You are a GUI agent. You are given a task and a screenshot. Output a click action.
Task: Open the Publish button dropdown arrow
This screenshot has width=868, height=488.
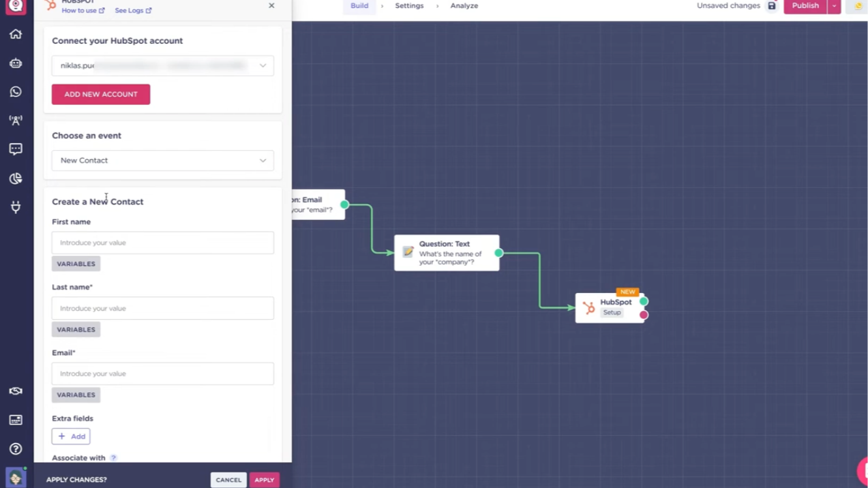834,6
